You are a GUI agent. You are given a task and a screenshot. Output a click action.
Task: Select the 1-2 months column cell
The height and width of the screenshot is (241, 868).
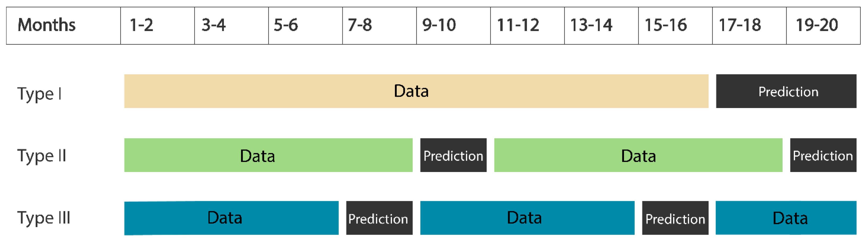click(157, 26)
